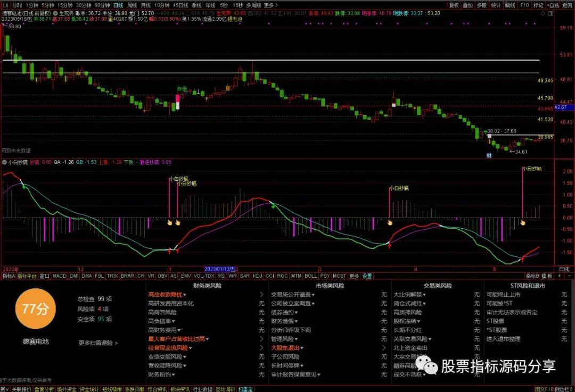Open the 扫雷宝 bottom tab

click(x=245, y=389)
